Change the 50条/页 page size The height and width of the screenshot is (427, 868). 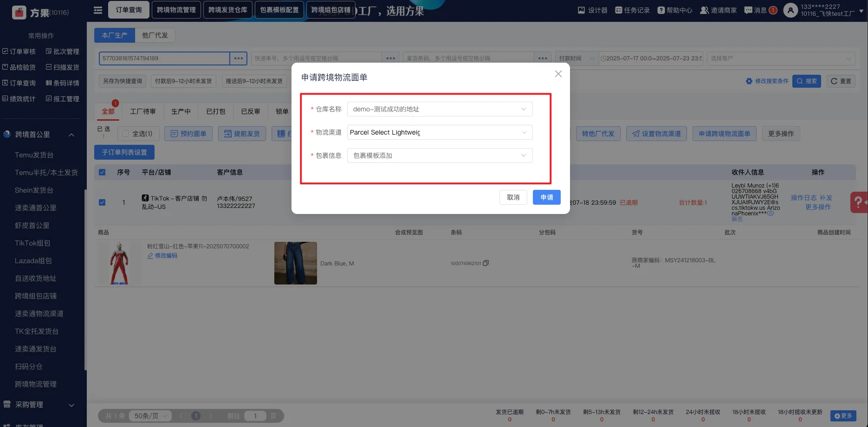pyautogui.click(x=150, y=416)
